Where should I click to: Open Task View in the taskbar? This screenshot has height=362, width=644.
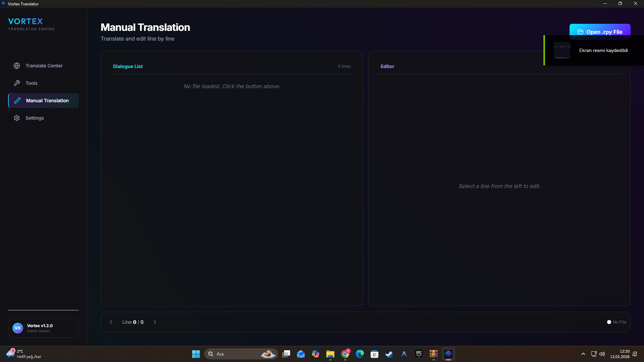(286, 354)
